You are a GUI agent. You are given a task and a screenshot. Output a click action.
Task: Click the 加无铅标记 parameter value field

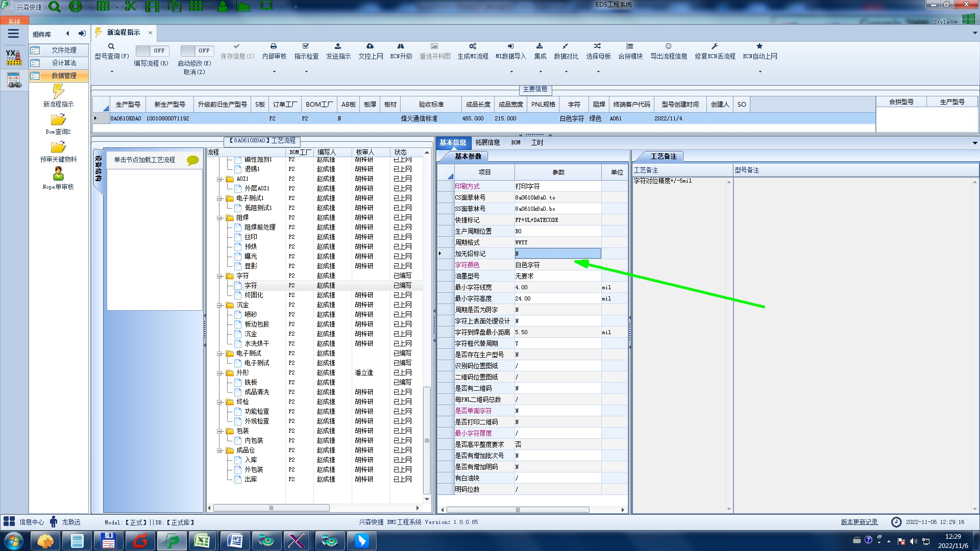pos(557,254)
